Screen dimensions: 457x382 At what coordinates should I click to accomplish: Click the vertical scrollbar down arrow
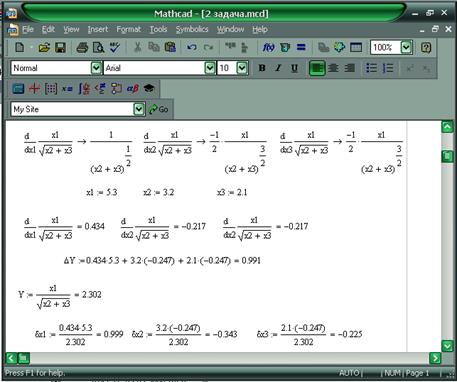(447, 346)
